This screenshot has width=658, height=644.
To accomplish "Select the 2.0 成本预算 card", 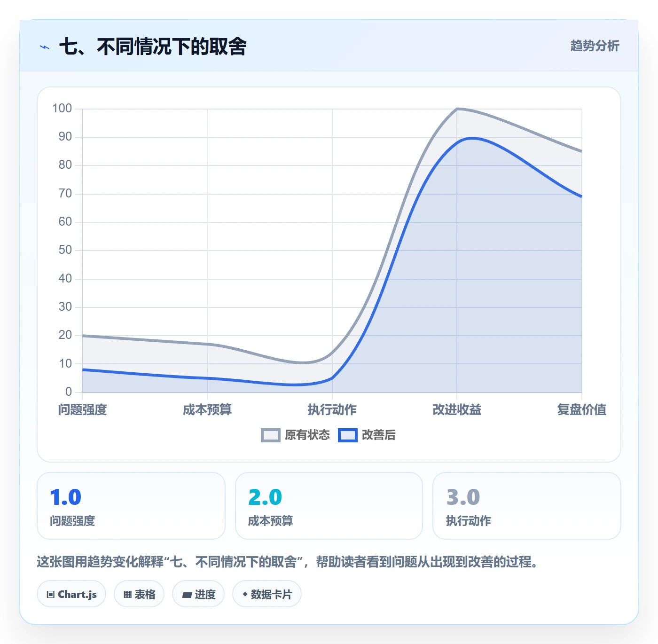I will [329, 506].
